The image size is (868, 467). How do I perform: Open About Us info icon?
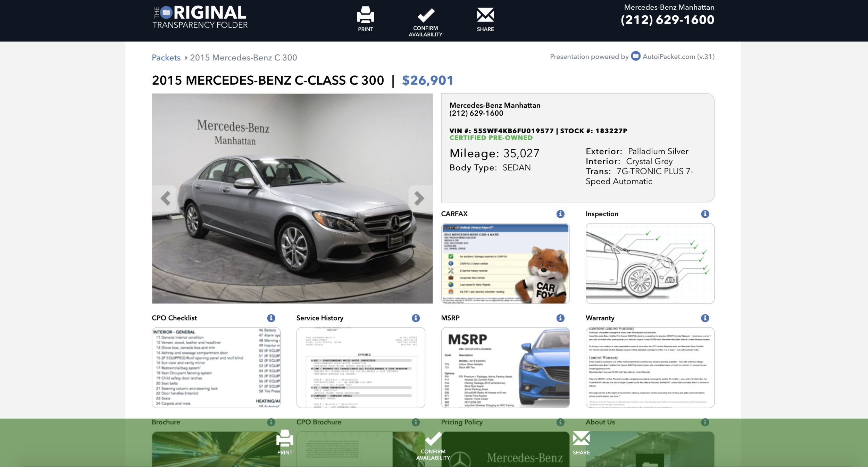click(705, 422)
